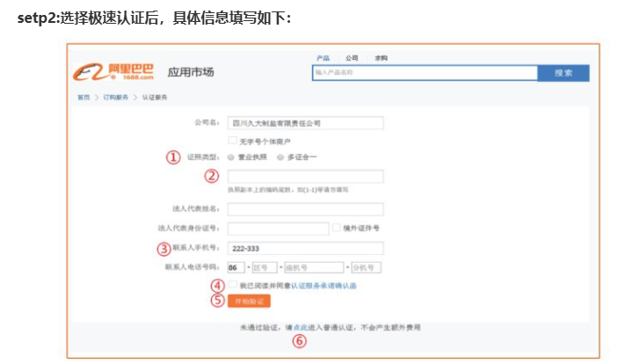Screen dimensions: 633x364
Task: Click the orange 开始验证 button
Action: 248,301
